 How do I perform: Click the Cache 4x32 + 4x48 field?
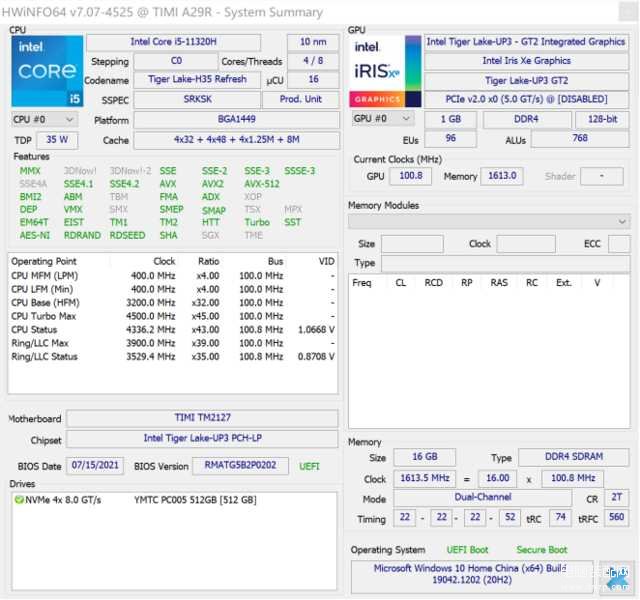(x=236, y=140)
